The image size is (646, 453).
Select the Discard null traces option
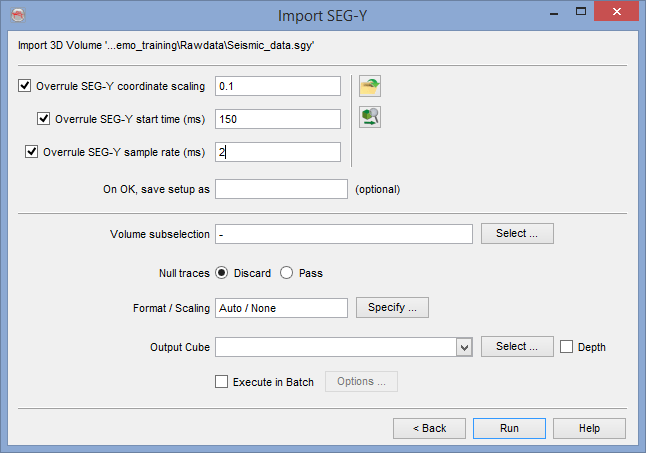coord(222,273)
